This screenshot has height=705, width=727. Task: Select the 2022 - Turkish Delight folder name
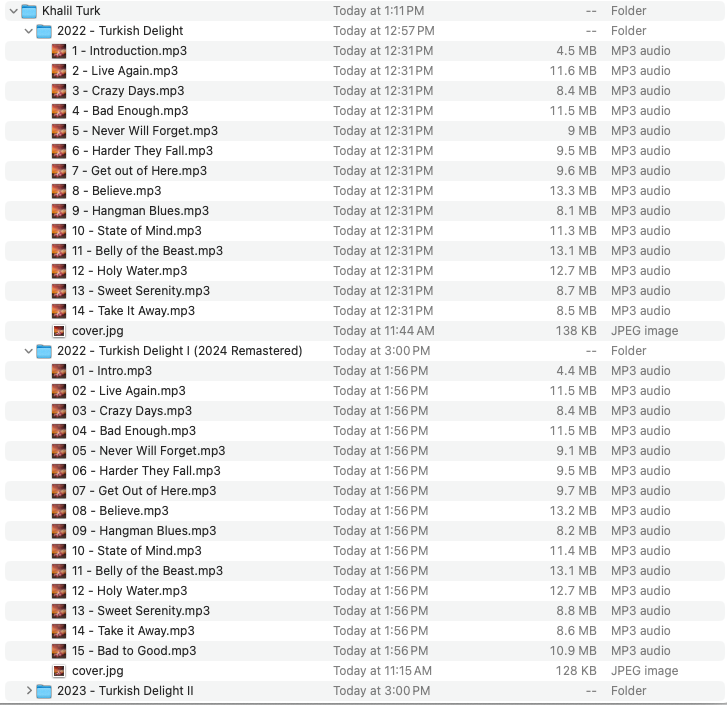(x=120, y=31)
